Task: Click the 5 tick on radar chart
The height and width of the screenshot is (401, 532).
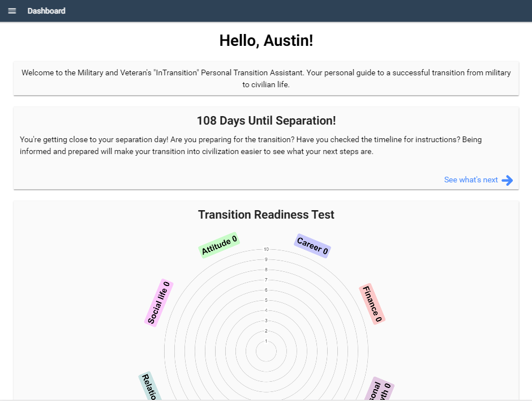Action: point(266,300)
